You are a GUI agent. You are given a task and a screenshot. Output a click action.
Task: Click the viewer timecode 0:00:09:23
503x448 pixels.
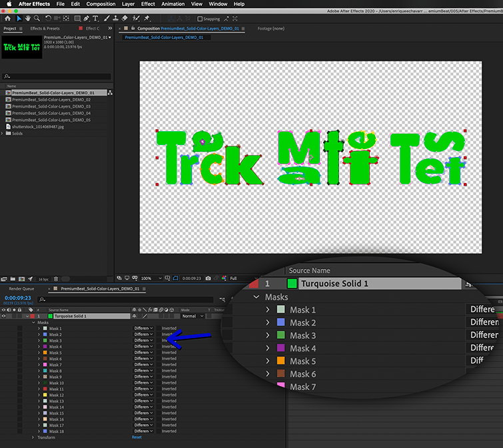tap(191, 278)
